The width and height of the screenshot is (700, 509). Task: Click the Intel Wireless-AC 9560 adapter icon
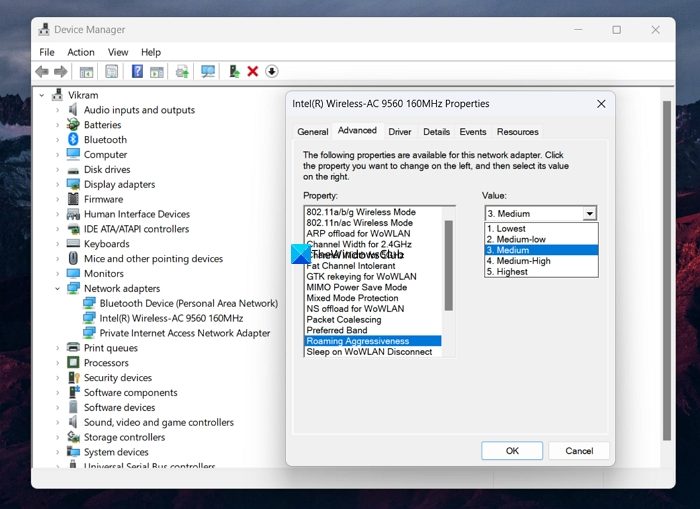[89, 318]
